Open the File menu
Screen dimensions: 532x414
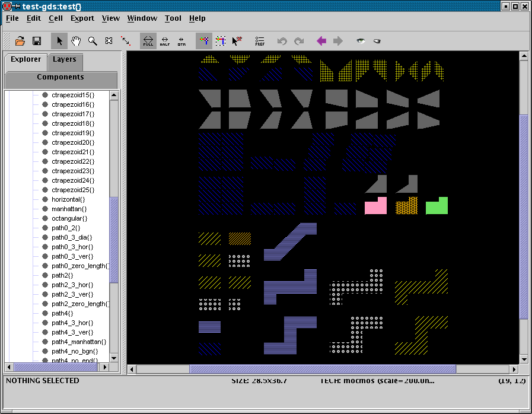pos(12,18)
